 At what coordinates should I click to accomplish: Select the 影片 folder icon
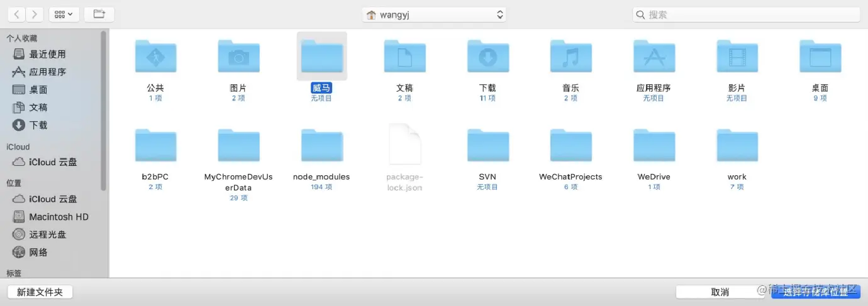click(737, 57)
